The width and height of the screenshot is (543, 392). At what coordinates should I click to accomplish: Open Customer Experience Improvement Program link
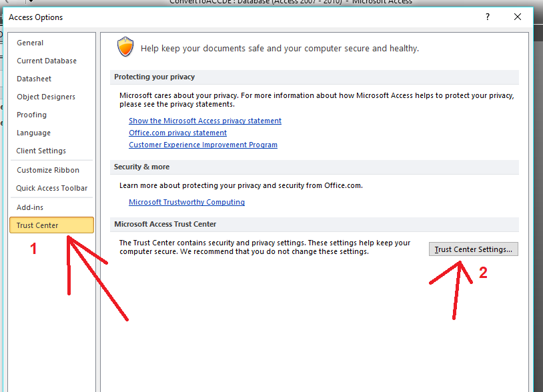[x=203, y=145]
